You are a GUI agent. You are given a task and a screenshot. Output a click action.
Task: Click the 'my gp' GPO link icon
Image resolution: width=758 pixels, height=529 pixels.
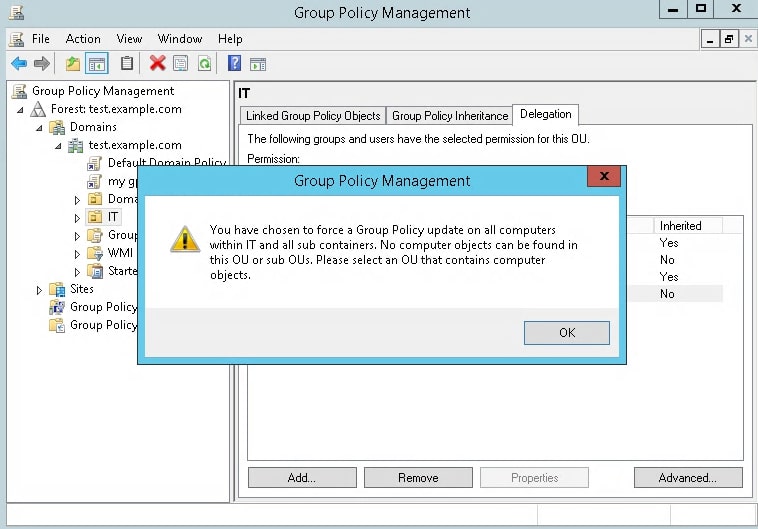(x=94, y=182)
